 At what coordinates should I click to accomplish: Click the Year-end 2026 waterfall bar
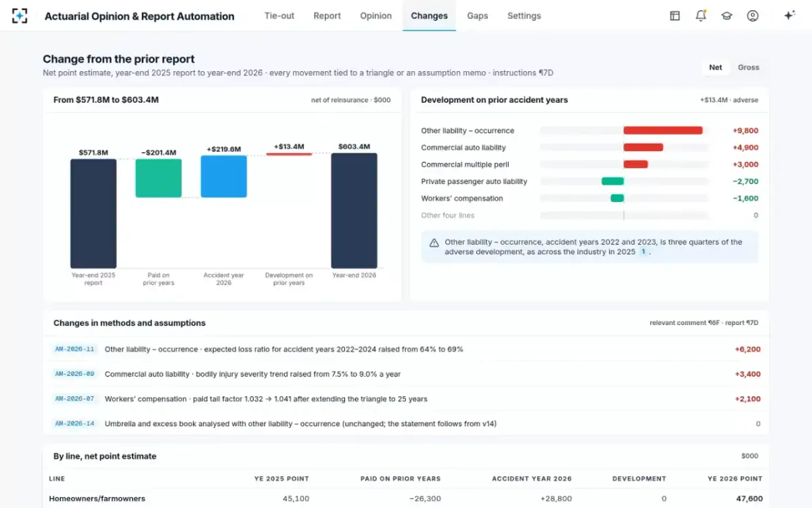[354, 211]
